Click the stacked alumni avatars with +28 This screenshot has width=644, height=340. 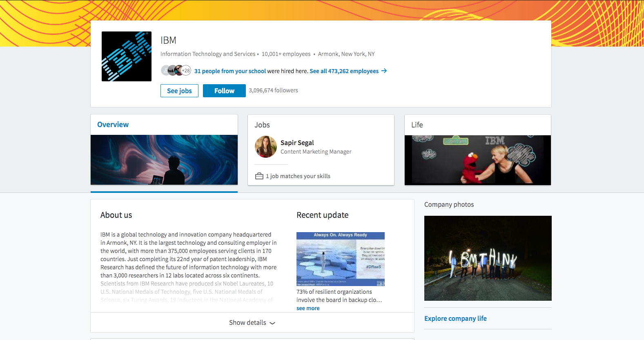pos(176,71)
